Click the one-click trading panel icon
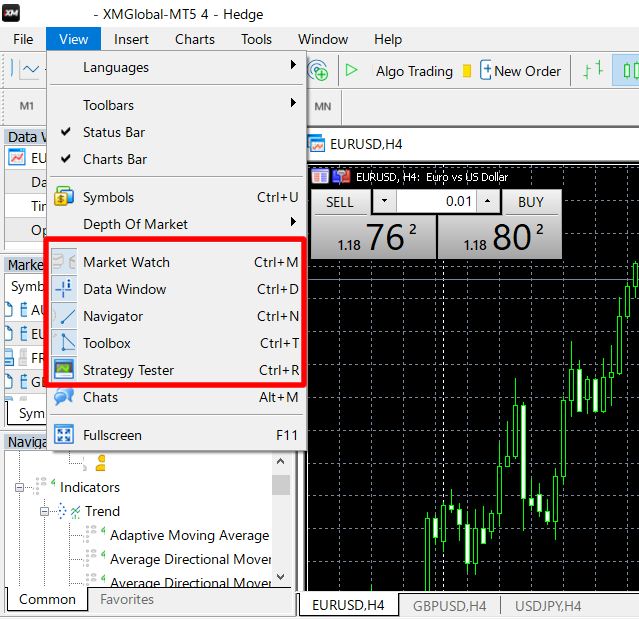The height and width of the screenshot is (619, 639). click(x=320, y=177)
